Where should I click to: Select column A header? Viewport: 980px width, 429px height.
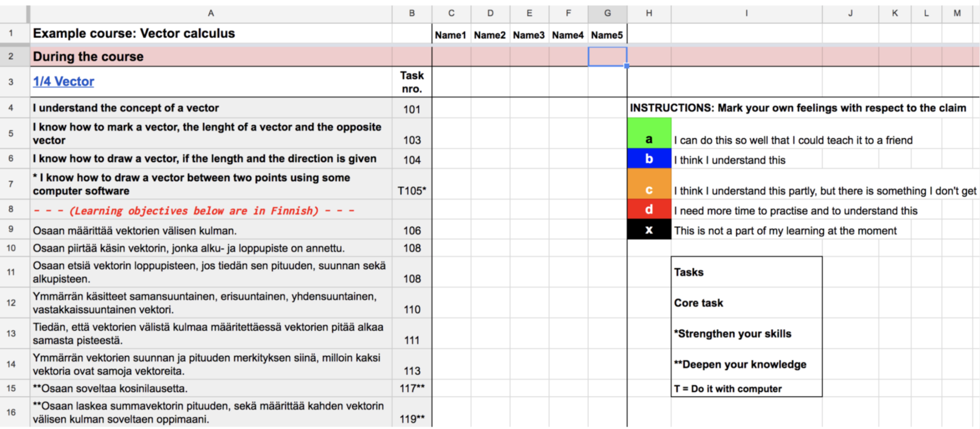[x=211, y=13]
